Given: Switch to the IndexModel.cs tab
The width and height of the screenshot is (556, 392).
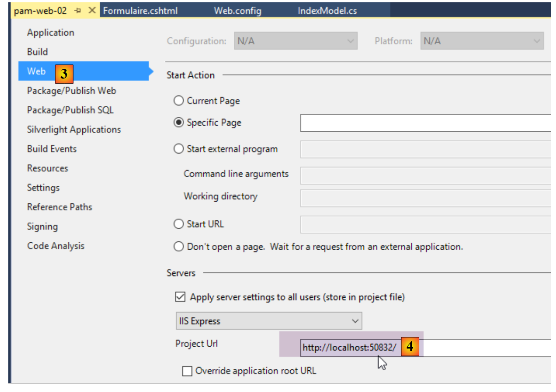Looking at the screenshot, I should pyautogui.click(x=327, y=11).
